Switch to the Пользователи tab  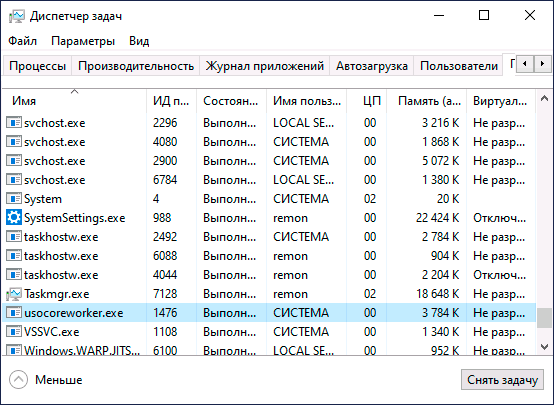click(x=459, y=66)
